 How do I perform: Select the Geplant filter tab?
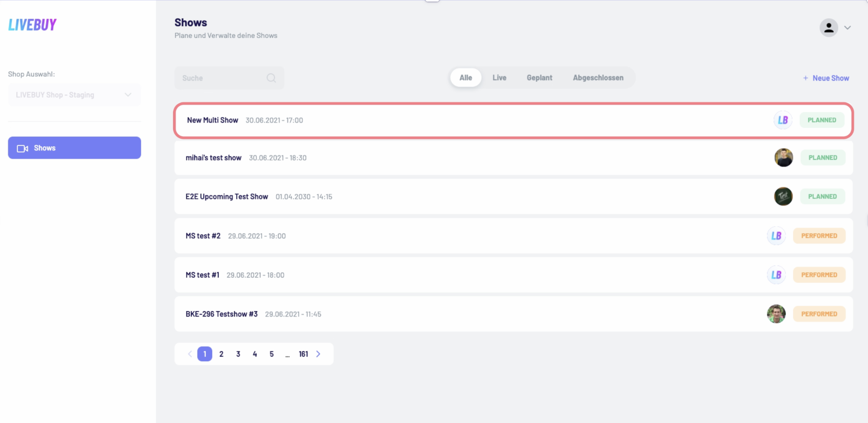[x=539, y=78]
